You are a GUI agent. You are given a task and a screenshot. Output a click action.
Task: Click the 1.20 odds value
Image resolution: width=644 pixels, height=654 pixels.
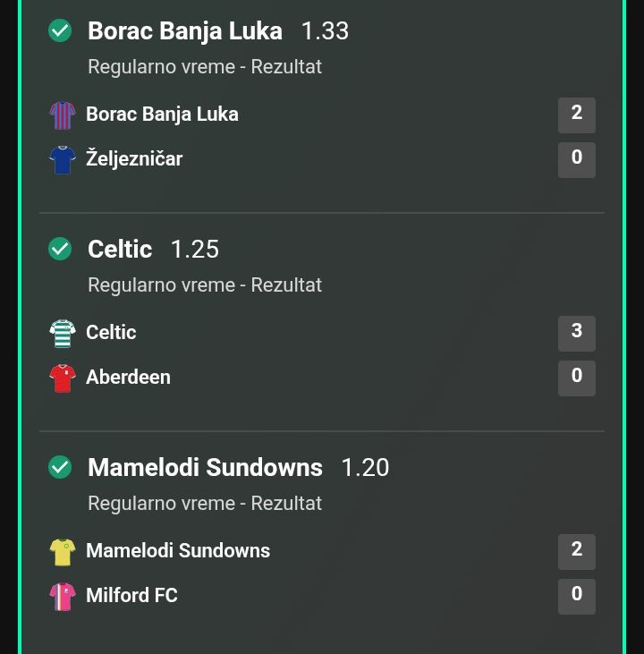pyautogui.click(x=365, y=467)
